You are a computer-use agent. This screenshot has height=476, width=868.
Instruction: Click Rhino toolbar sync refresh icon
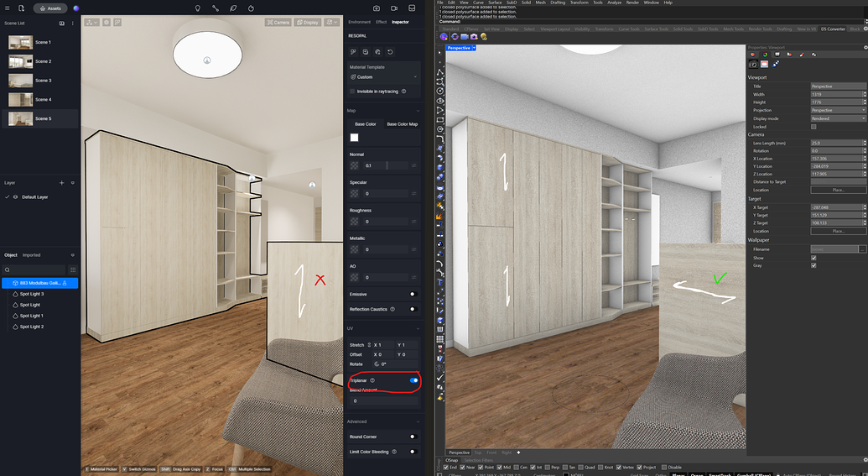455,37
